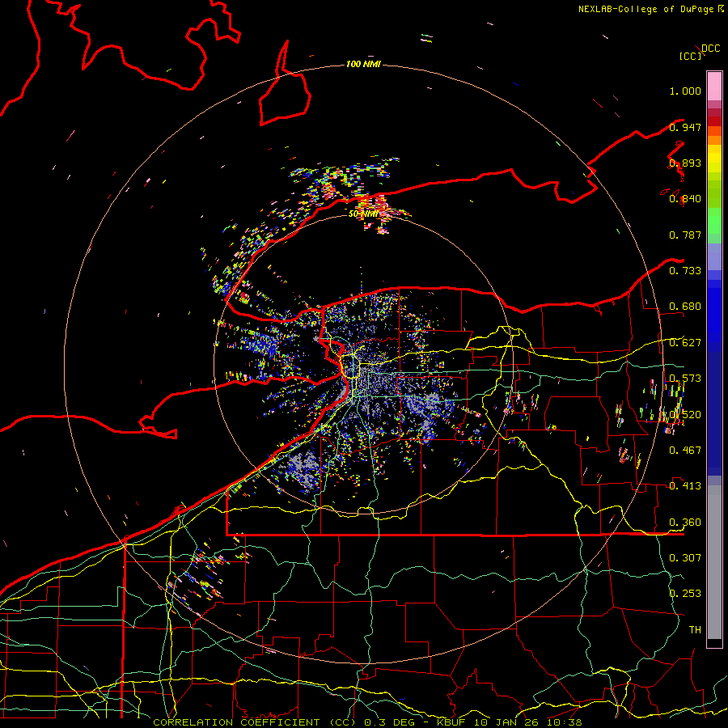The width and height of the screenshot is (728, 728).
Task: Click the 0.787 legend value
Action: (x=685, y=235)
